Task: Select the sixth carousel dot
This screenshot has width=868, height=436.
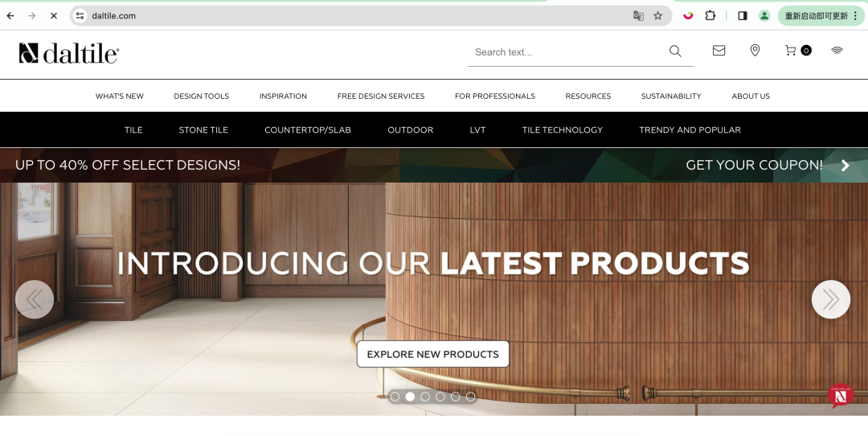Action: tap(470, 397)
